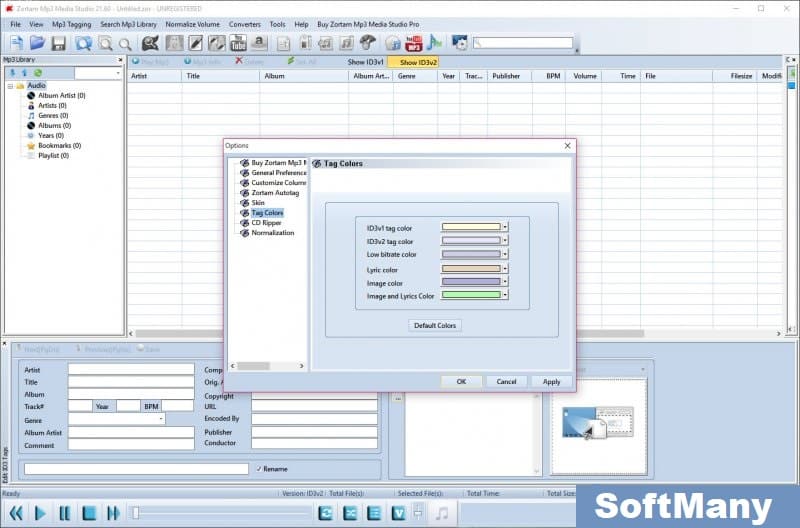Close the Options dialog with X
This screenshot has height=528, width=800.
coord(567,146)
